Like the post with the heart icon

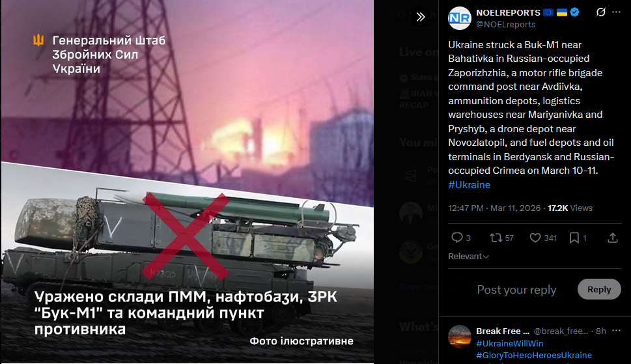pos(542,238)
